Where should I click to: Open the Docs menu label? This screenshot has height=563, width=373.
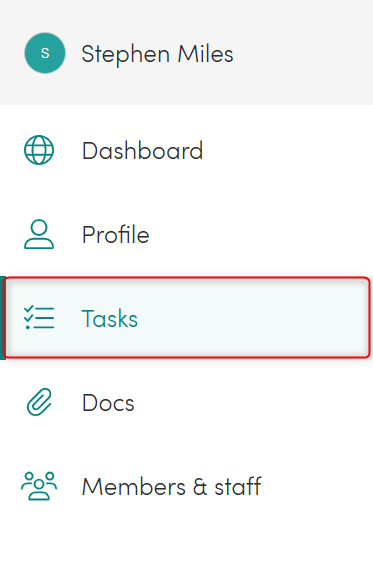pyautogui.click(x=108, y=403)
